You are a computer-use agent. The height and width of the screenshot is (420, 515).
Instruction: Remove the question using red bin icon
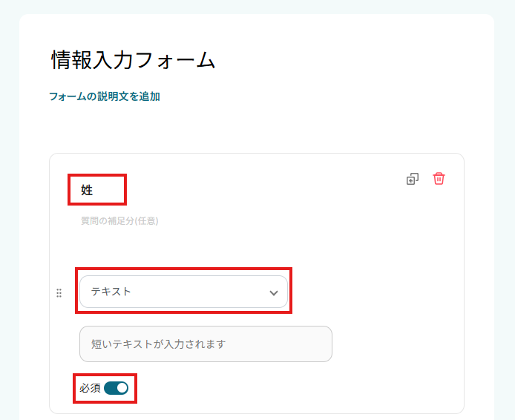(439, 179)
